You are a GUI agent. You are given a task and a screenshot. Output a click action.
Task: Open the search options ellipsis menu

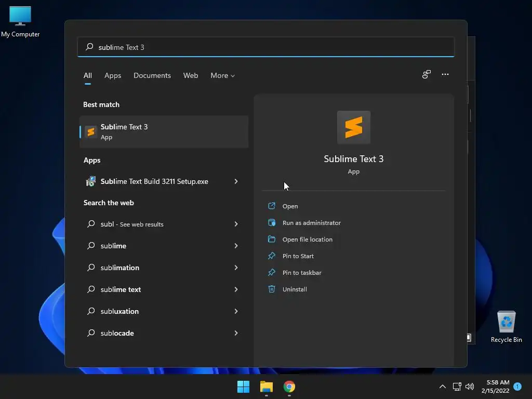coord(445,74)
